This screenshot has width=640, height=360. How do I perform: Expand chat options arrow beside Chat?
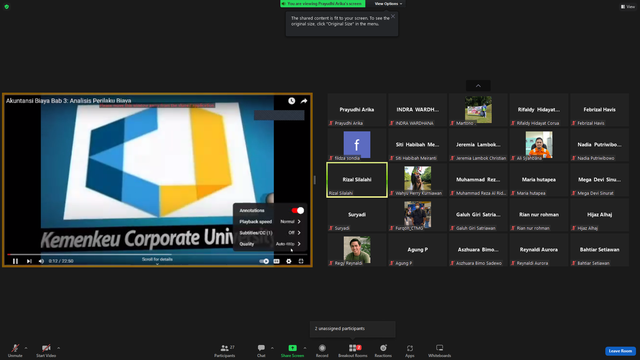[x=272, y=348]
